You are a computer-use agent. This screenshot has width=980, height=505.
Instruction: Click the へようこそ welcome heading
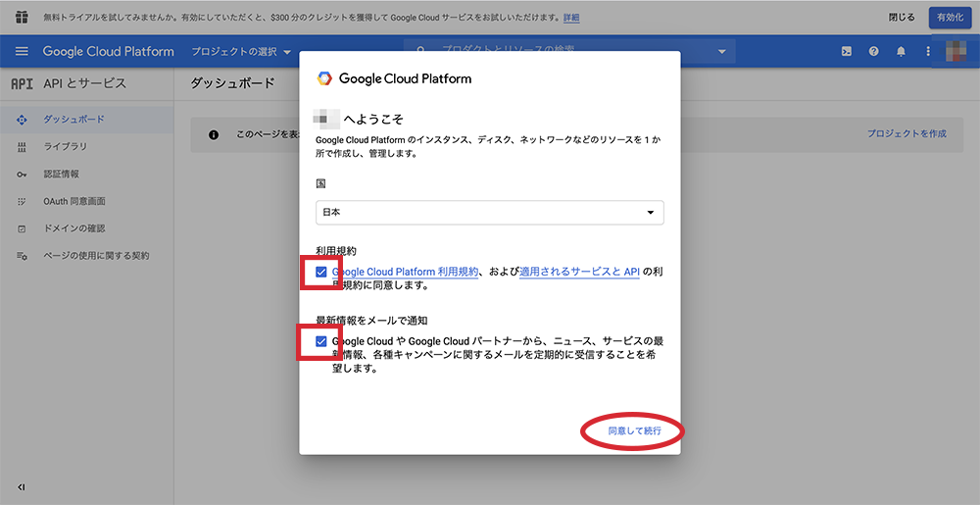373,119
